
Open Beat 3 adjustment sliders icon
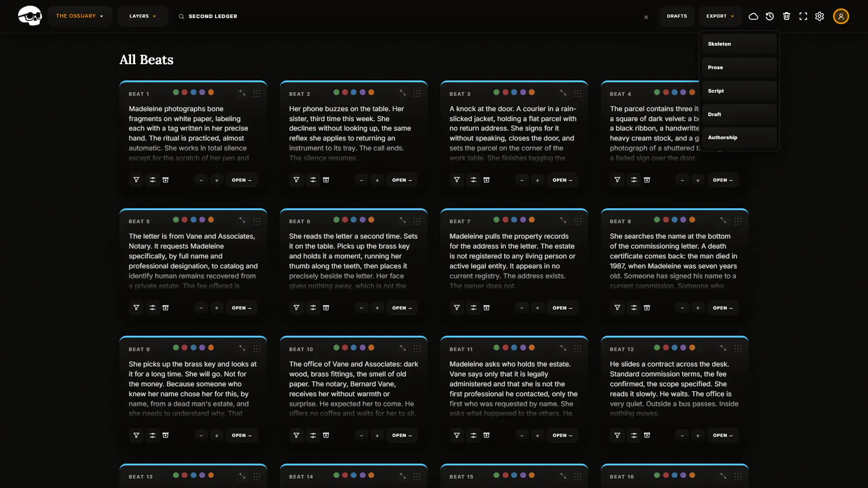coord(473,180)
